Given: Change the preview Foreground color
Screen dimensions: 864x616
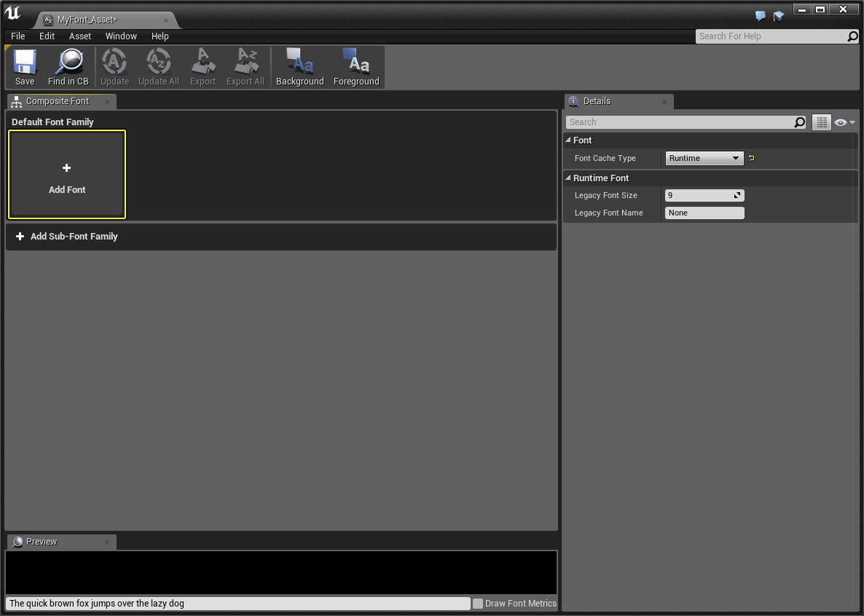Looking at the screenshot, I should (x=356, y=67).
